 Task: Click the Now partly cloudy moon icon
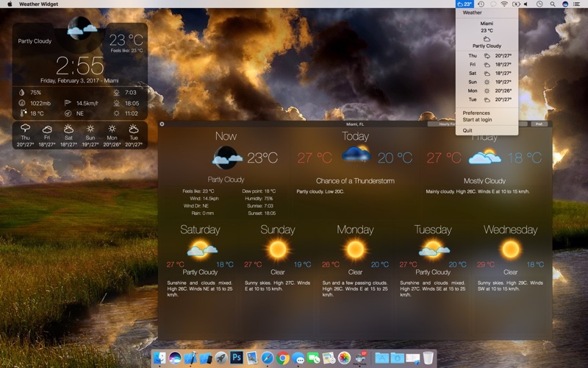tap(226, 158)
